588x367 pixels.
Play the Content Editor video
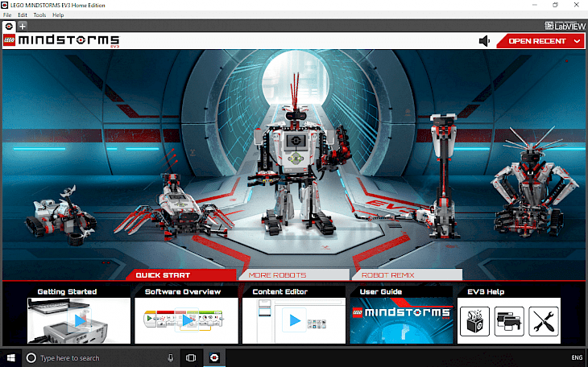pyautogui.click(x=294, y=321)
